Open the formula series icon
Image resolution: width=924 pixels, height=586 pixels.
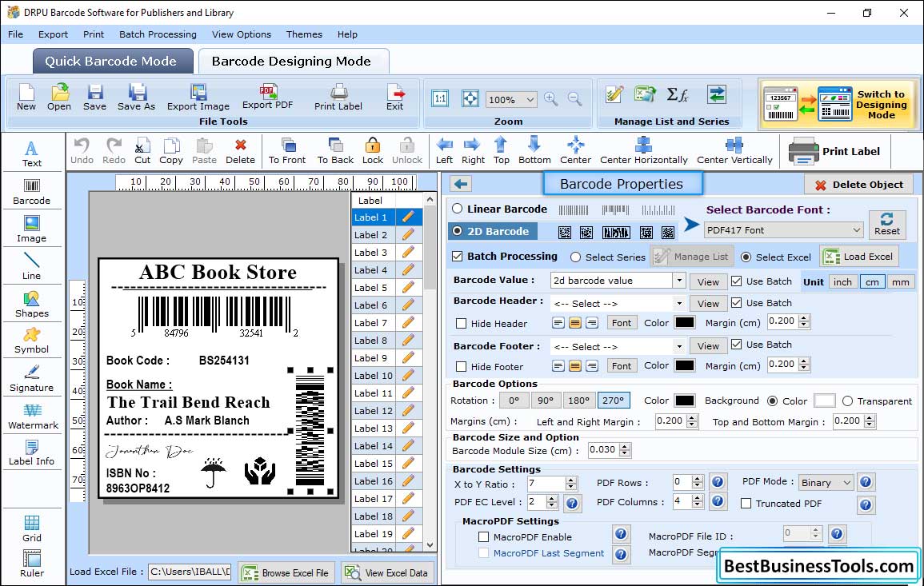pyautogui.click(x=677, y=94)
